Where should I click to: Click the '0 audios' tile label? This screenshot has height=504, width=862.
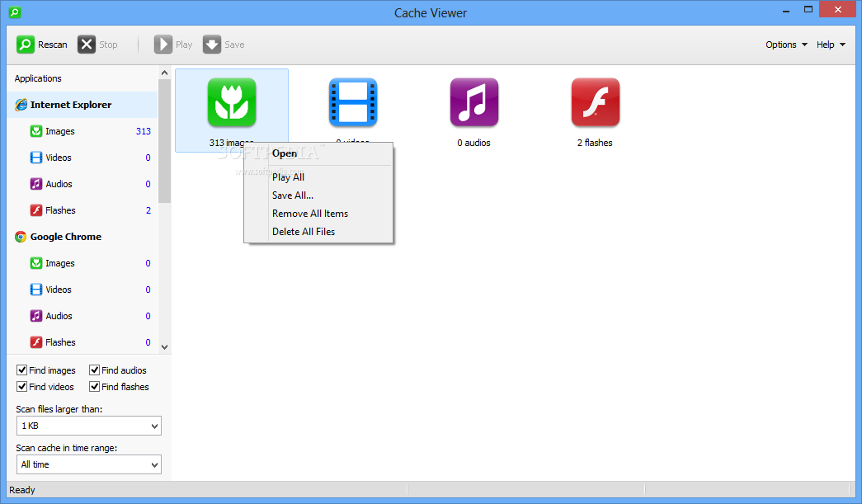point(473,143)
